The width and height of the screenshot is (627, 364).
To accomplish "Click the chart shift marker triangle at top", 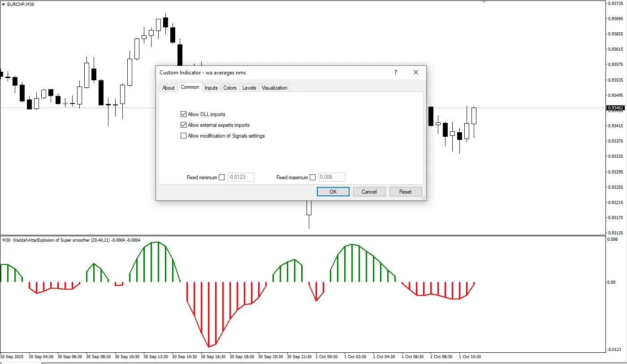I will [x=484, y=2].
